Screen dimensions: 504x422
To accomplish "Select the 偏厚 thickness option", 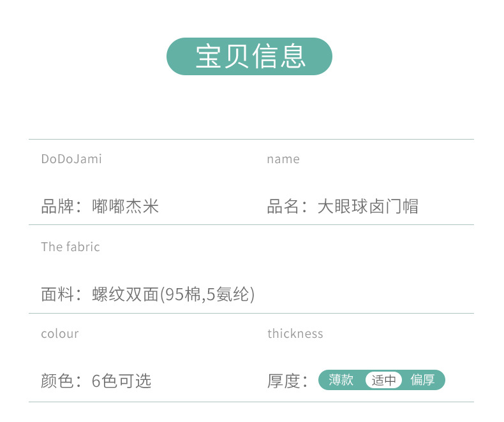I will [x=422, y=380].
